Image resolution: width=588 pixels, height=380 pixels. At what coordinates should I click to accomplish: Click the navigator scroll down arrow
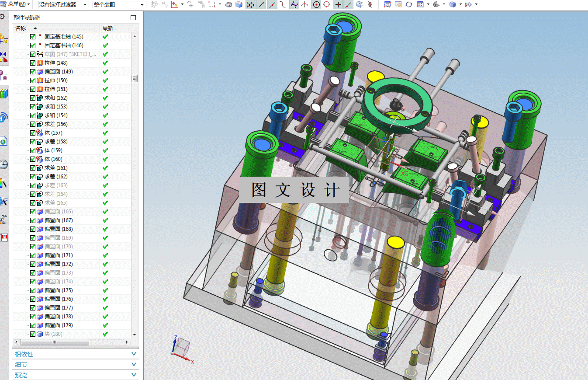[x=135, y=335]
